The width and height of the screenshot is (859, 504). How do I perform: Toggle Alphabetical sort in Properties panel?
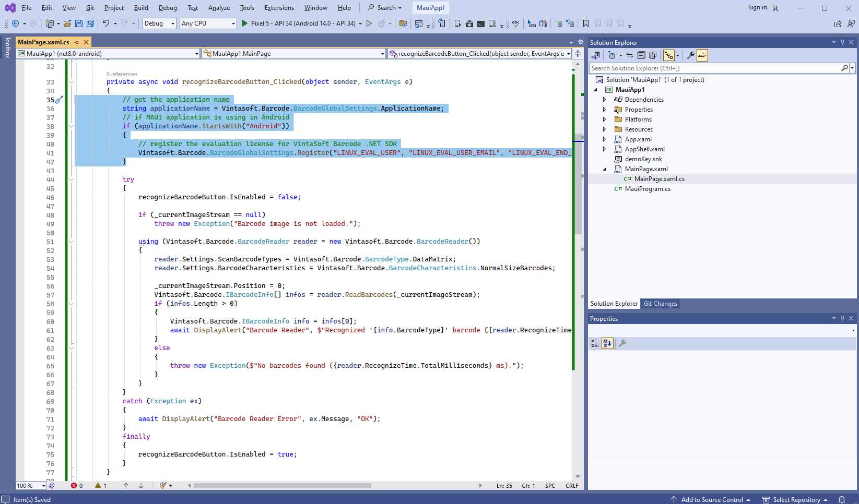coord(607,343)
